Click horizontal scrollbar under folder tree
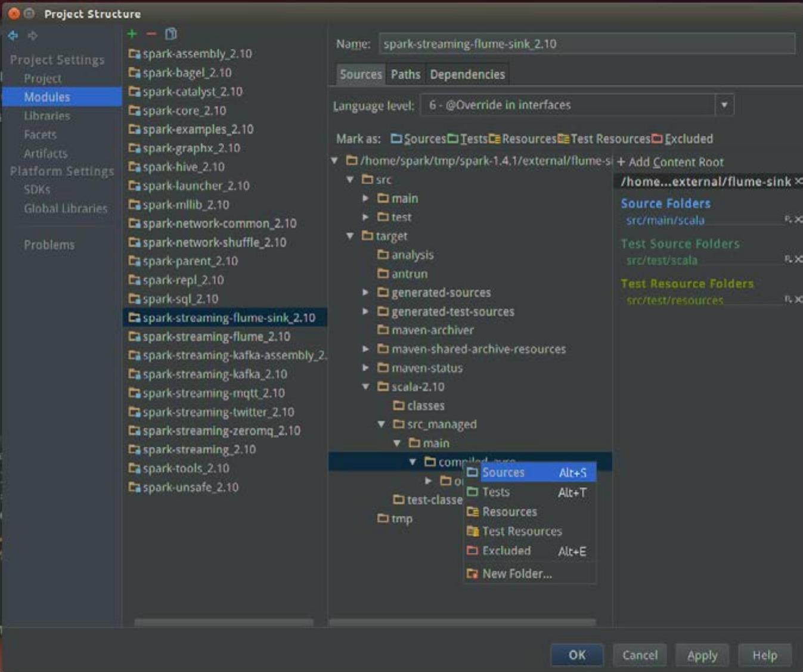 pos(463,622)
